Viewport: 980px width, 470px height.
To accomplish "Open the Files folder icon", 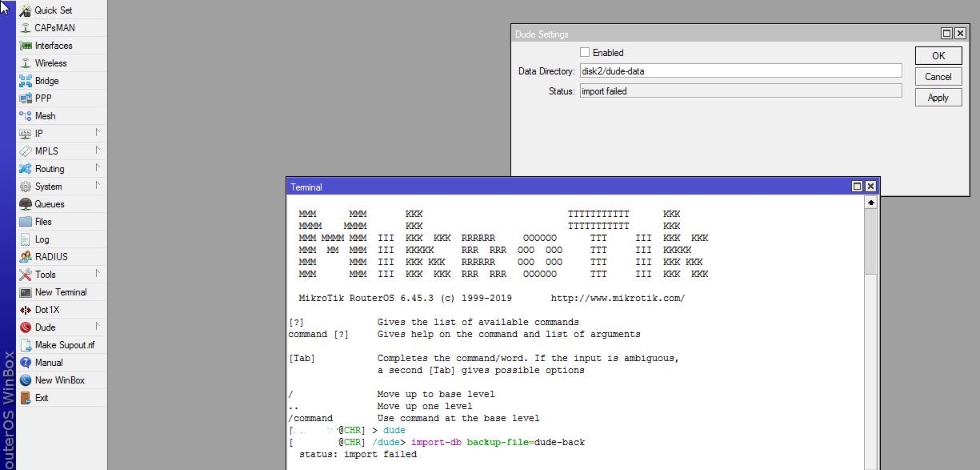I will [x=26, y=222].
